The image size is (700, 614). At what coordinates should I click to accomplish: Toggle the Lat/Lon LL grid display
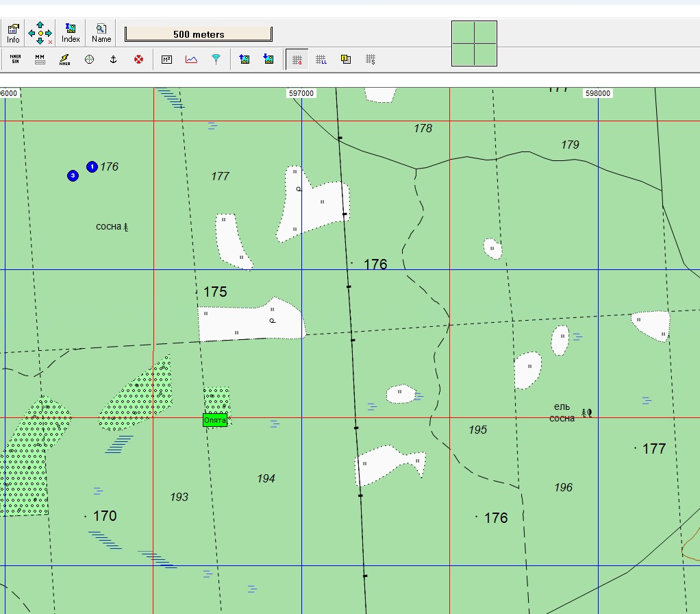pos(321,60)
